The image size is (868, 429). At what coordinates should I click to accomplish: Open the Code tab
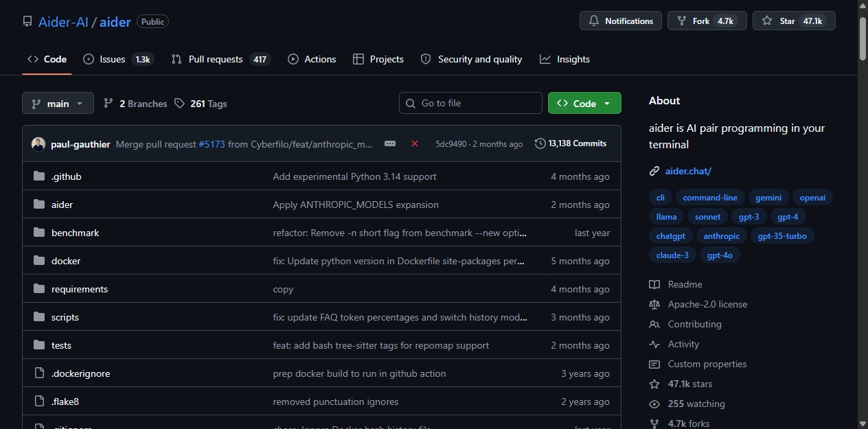47,59
